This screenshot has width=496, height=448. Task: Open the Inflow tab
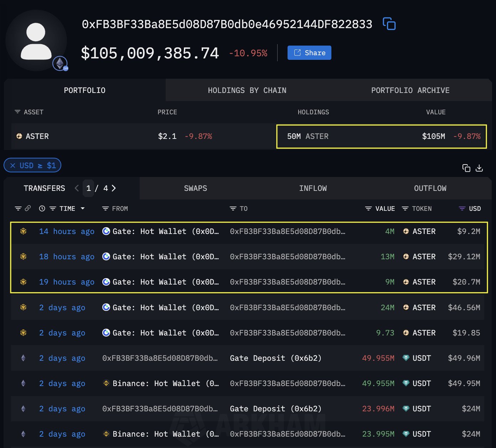312,188
